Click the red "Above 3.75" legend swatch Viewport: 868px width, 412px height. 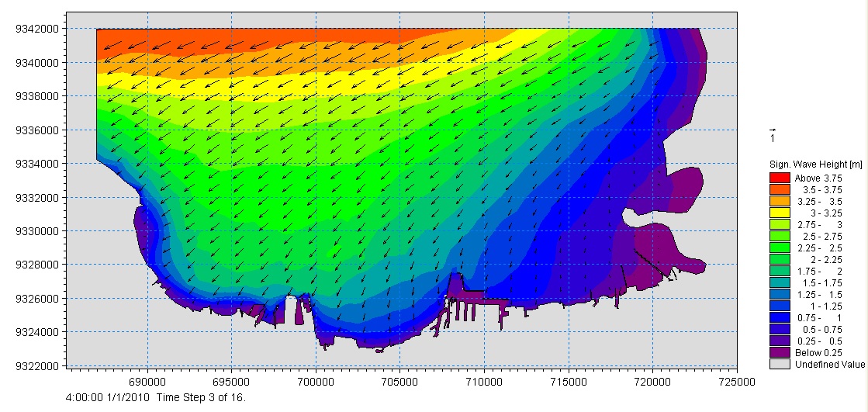(776, 178)
